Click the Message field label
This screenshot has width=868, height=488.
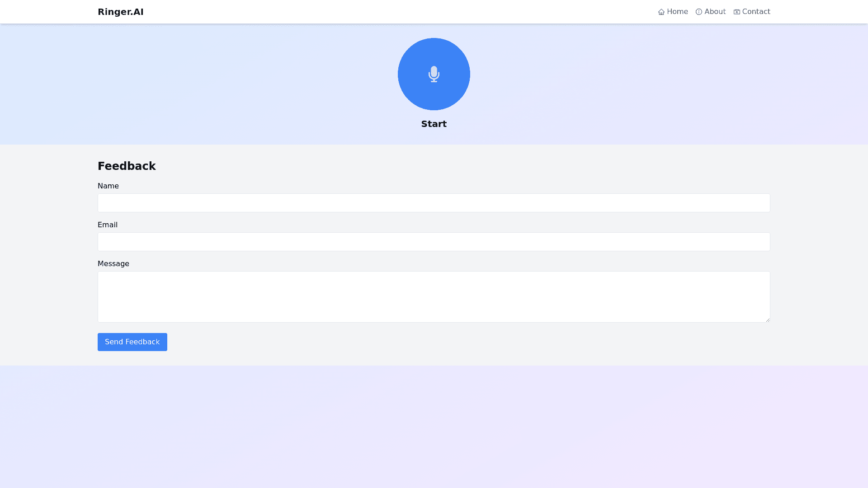click(x=113, y=264)
